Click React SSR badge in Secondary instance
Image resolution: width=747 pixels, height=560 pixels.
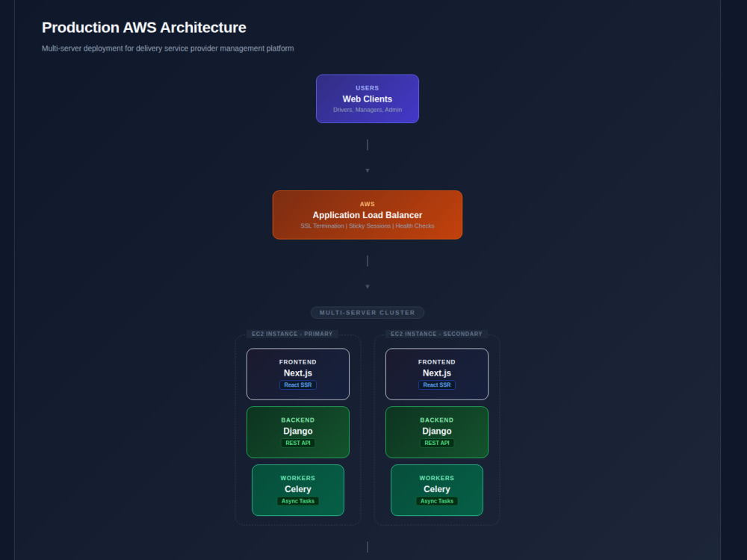(437, 385)
